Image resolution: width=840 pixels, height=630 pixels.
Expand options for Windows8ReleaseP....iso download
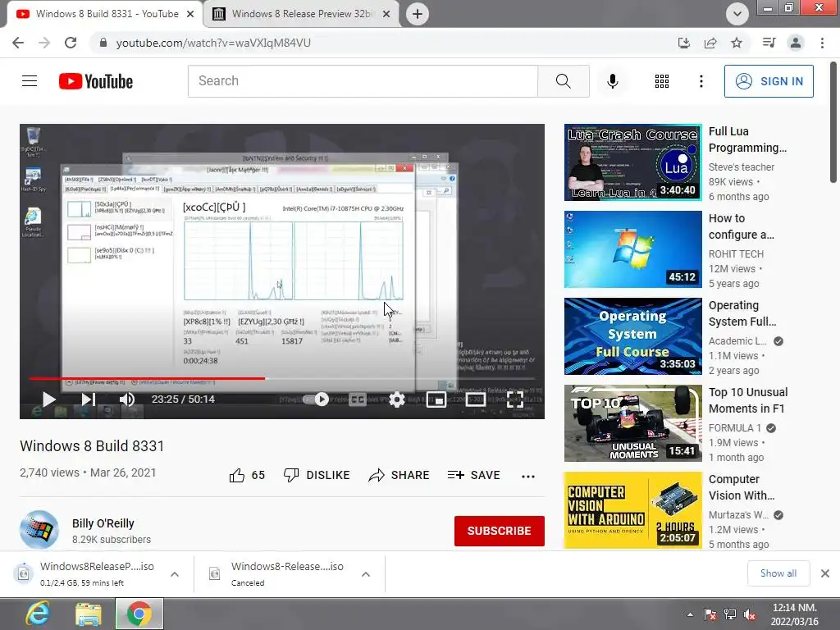tap(175, 574)
